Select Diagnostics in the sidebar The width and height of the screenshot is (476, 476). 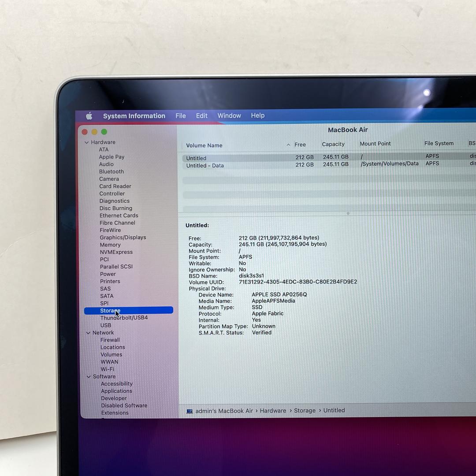pos(115,201)
